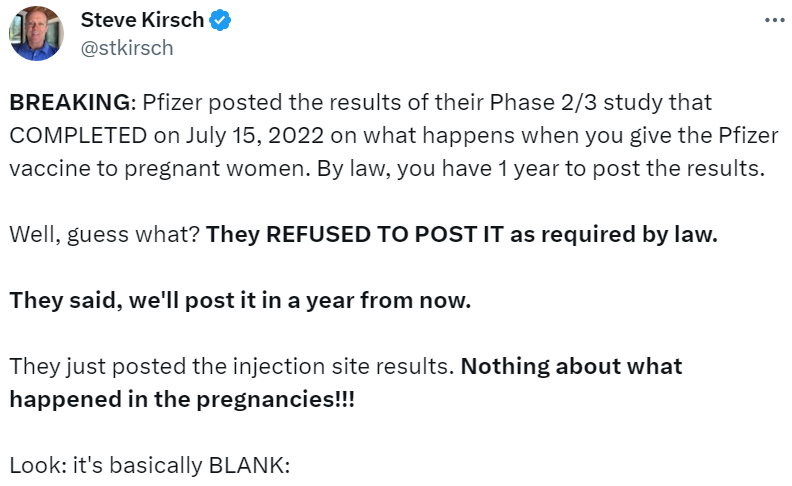Visit the @stkirsch handle link

127,47
